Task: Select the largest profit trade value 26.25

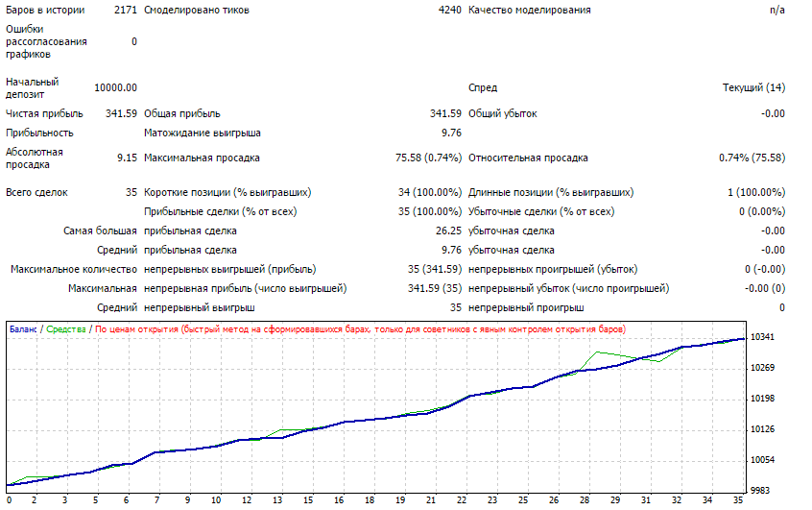Action: tap(448, 231)
